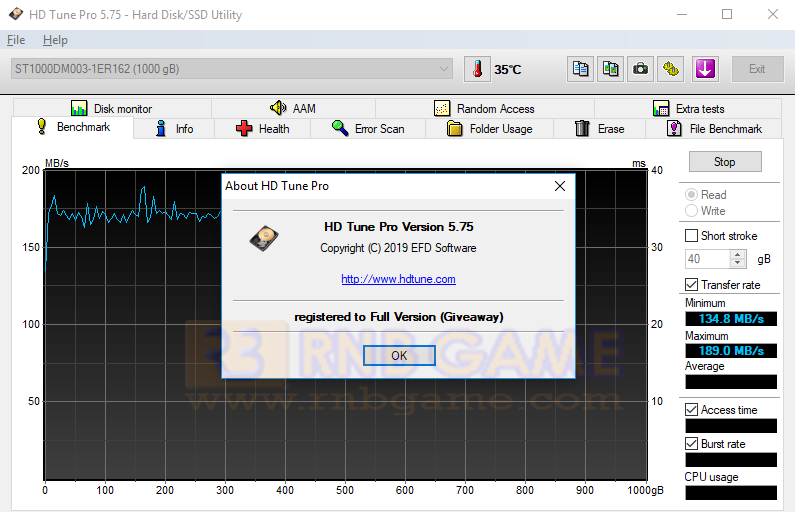The image size is (795, 512).
Task: Switch to the Random Access tab
Action: coord(485,108)
